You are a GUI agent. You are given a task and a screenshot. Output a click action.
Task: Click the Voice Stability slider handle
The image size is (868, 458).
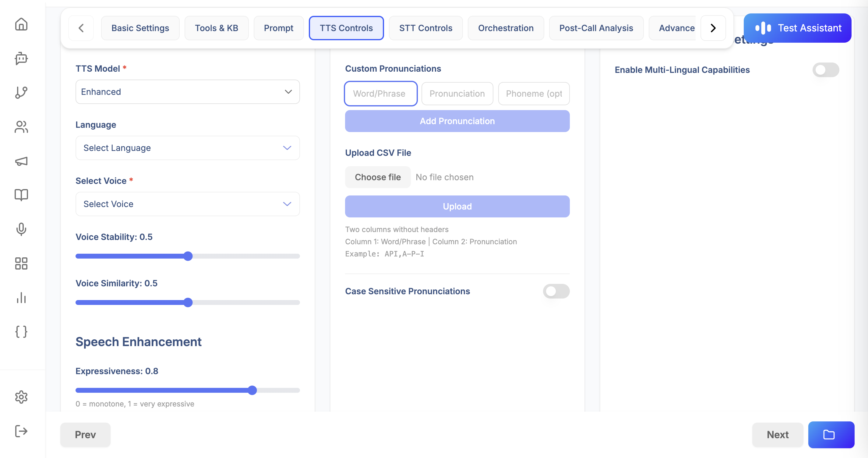pyautogui.click(x=188, y=256)
